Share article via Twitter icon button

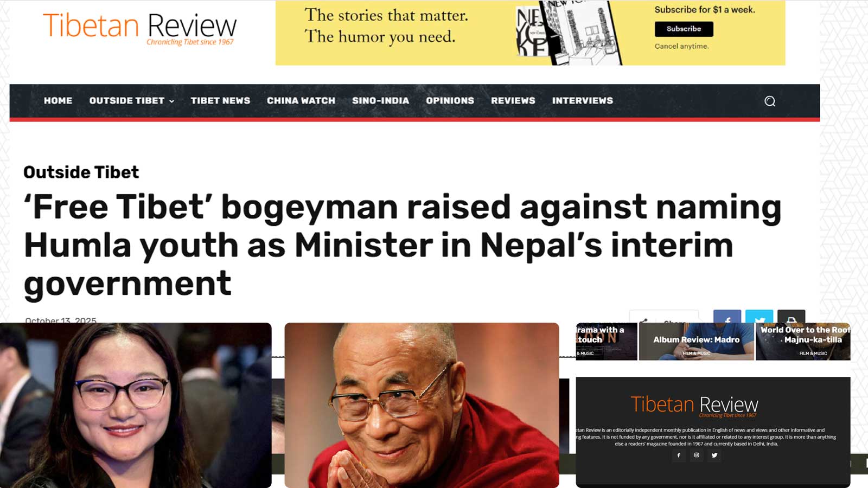pos(759,317)
